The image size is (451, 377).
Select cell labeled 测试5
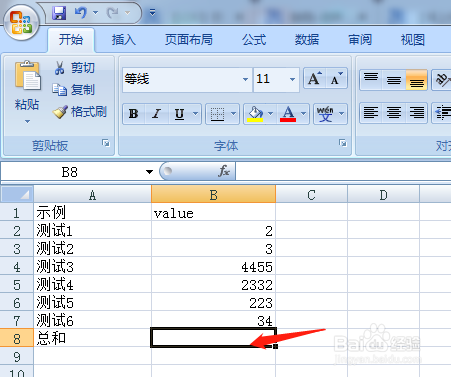[92, 302]
